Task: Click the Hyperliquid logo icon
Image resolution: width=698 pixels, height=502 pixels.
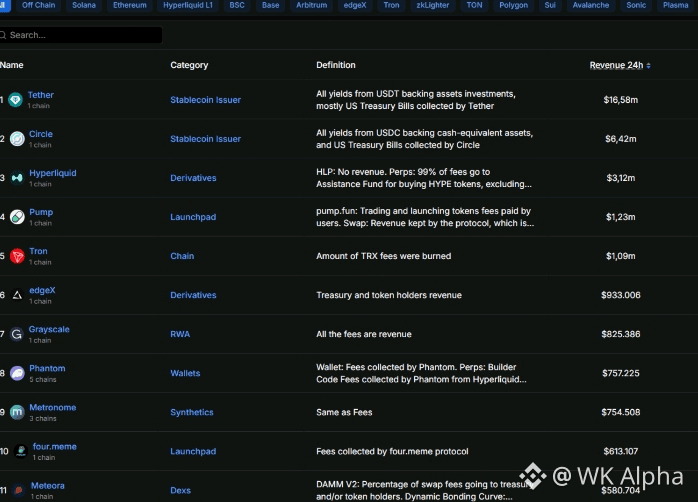Action: 17,178
